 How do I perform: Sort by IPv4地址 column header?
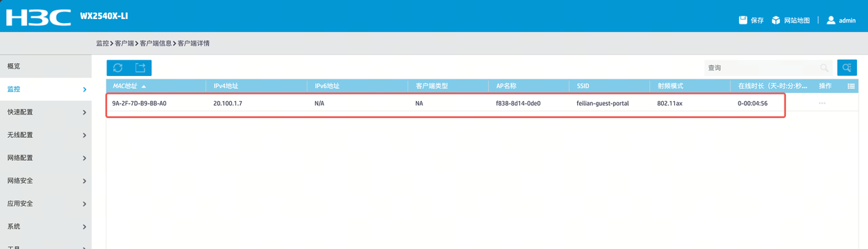click(256, 86)
